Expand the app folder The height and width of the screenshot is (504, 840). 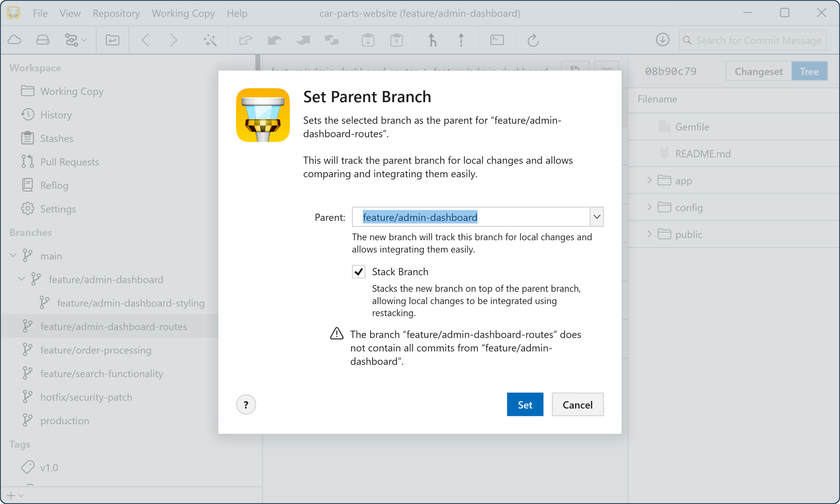pos(649,180)
